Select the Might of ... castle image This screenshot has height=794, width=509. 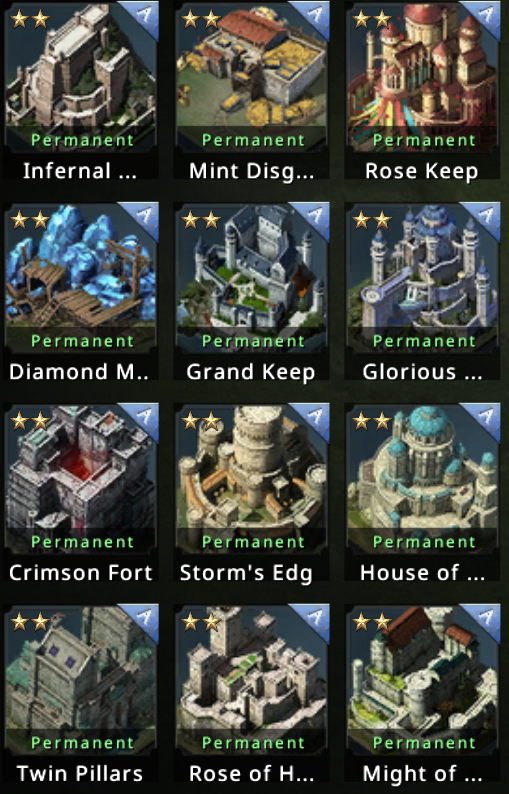[x=422, y=679]
